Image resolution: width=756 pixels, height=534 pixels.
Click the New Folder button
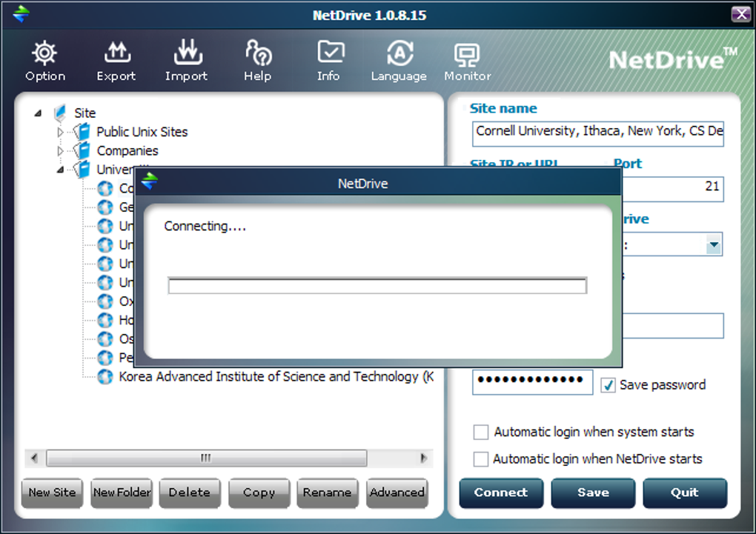point(122,493)
